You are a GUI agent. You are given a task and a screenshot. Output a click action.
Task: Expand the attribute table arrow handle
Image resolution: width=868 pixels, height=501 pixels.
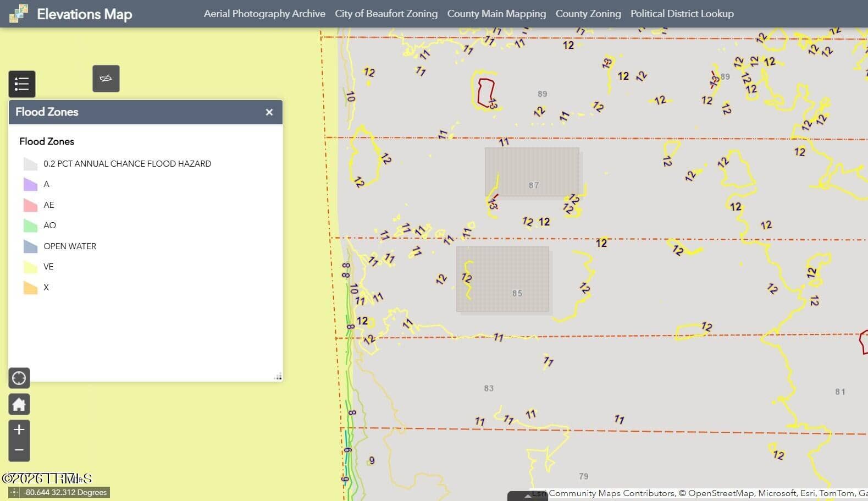(x=528, y=496)
